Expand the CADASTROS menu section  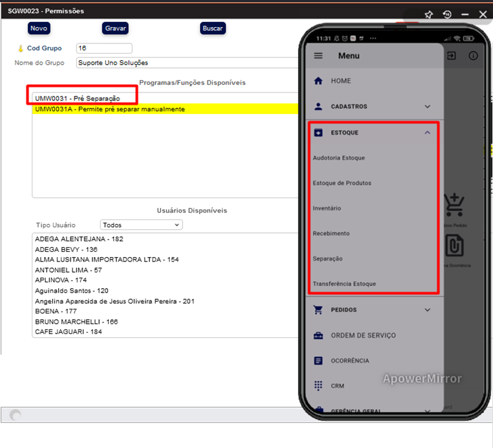pos(427,106)
